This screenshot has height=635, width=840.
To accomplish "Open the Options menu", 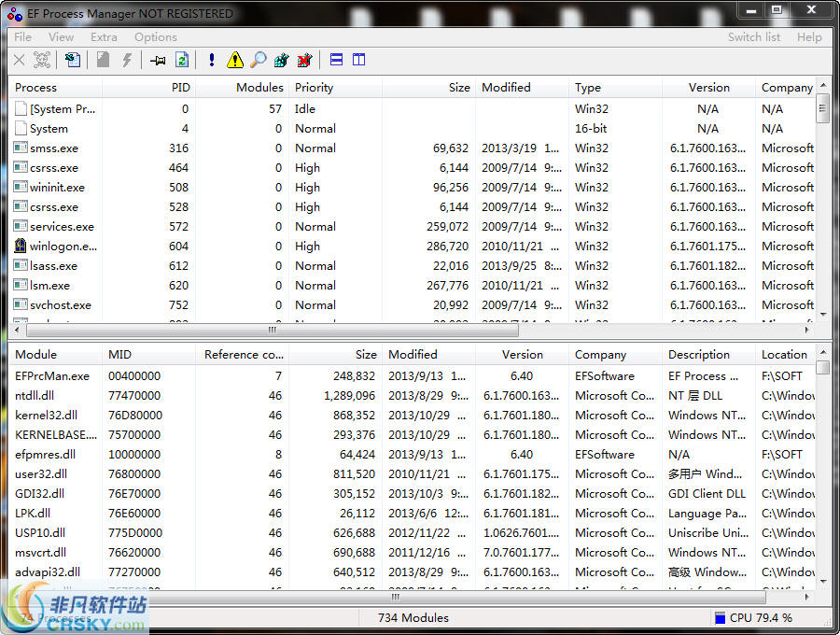I will tap(155, 37).
